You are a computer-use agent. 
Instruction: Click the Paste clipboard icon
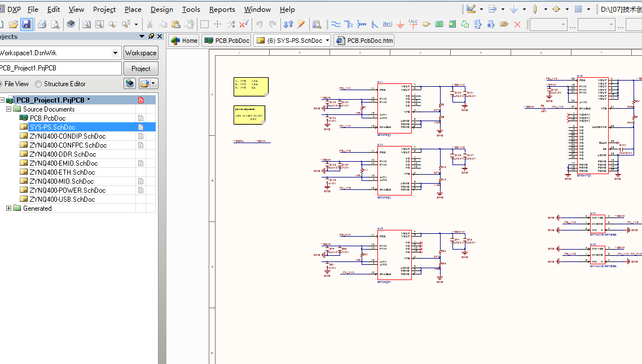176,25
